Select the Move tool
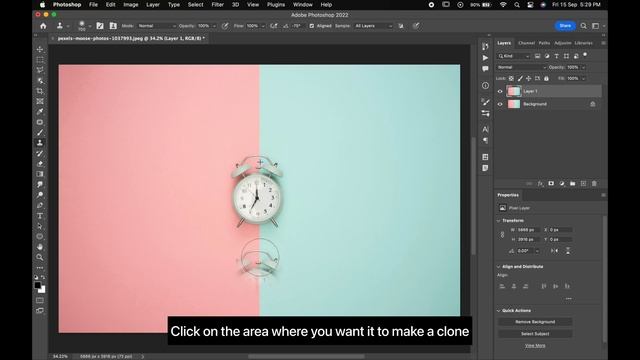This screenshot has height=360, width=640. [40, 49]
